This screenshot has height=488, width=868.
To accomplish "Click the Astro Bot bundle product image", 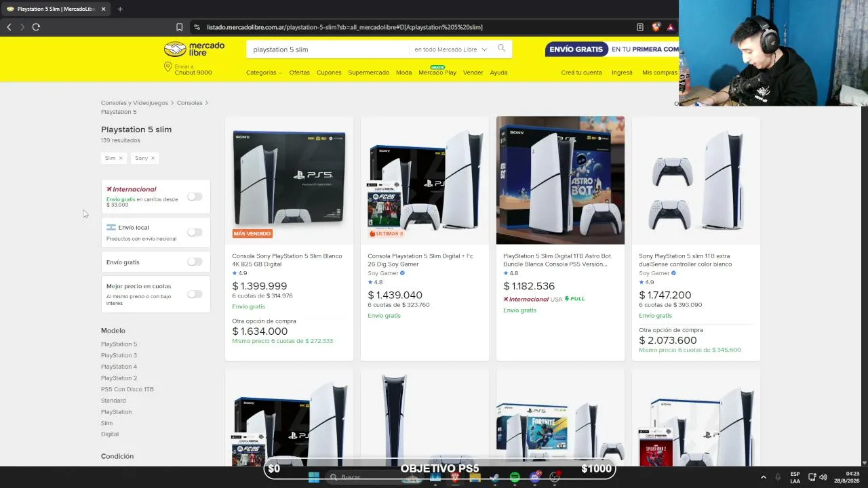I will pyautogui.click(x=560, y=180).
